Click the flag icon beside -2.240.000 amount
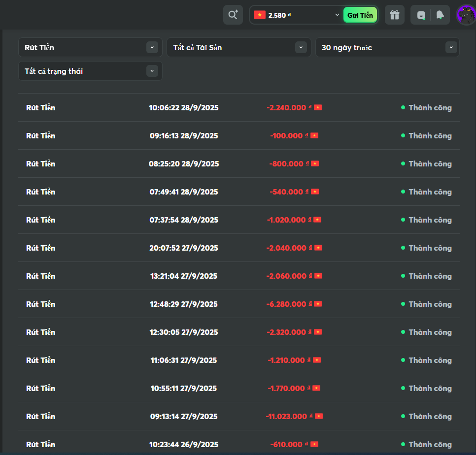 coord(318,107)
